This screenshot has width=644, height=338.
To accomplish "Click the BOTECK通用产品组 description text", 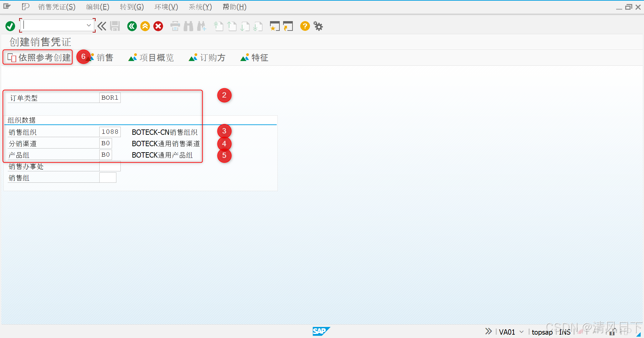I will click(162, 155).
